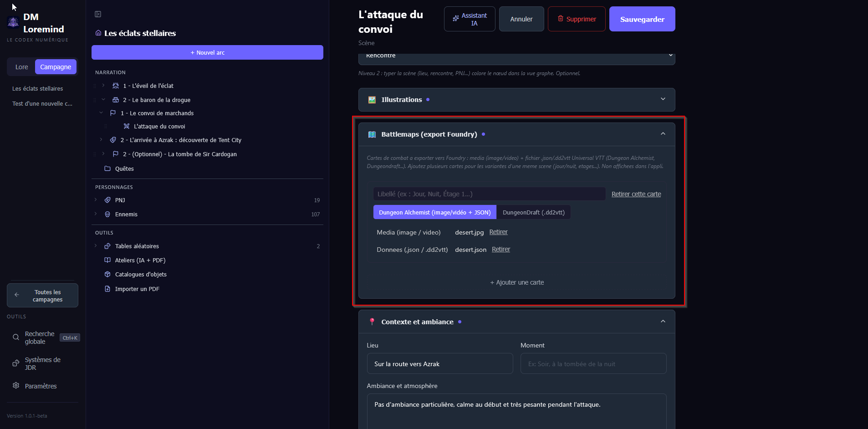Switch format to DungeonDraft (.dd2vtt)

coord(534,212)
